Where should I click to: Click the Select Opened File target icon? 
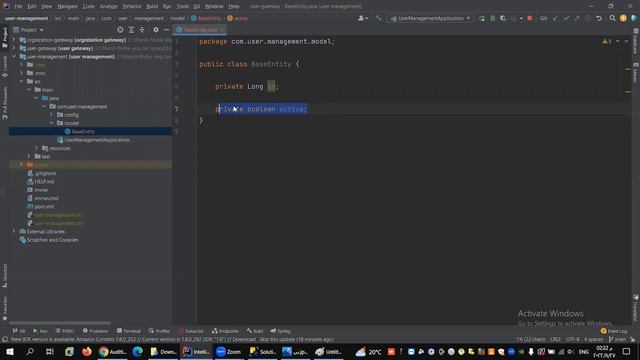point(120,30)
